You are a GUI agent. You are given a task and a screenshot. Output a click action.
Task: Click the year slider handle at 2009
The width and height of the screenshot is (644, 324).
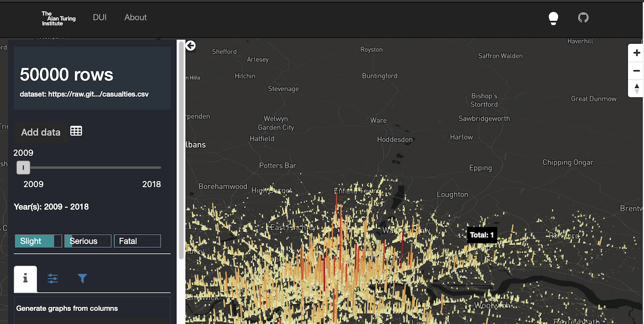tap(23, 168)
